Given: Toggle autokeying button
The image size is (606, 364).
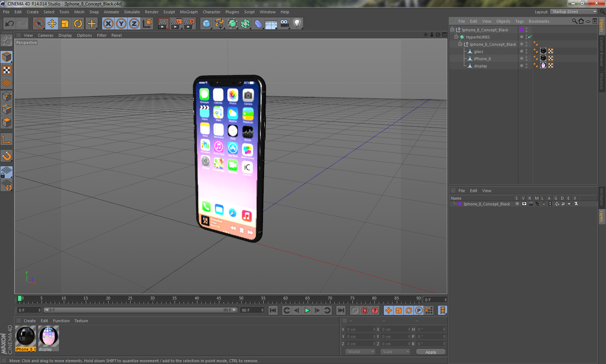Looking at the screenshot, I should [365, 310].
